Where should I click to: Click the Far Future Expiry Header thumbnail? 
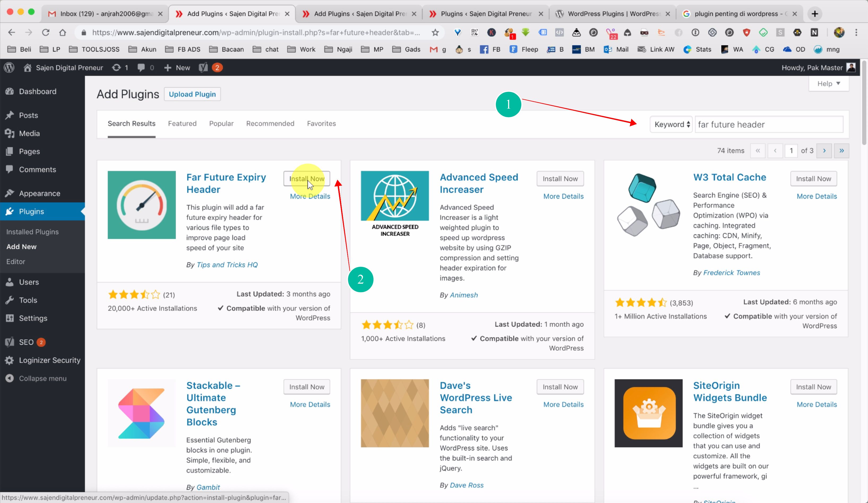click(141, 205)
